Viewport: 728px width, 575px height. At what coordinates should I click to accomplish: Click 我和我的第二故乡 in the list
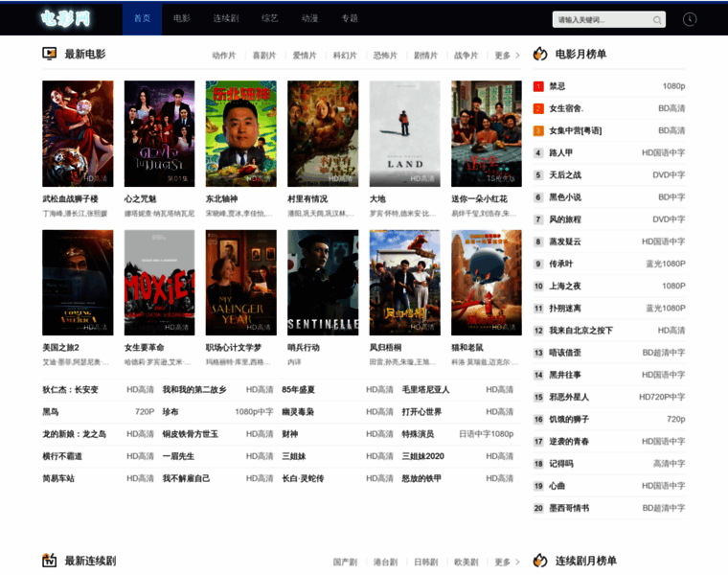point(194,390)
